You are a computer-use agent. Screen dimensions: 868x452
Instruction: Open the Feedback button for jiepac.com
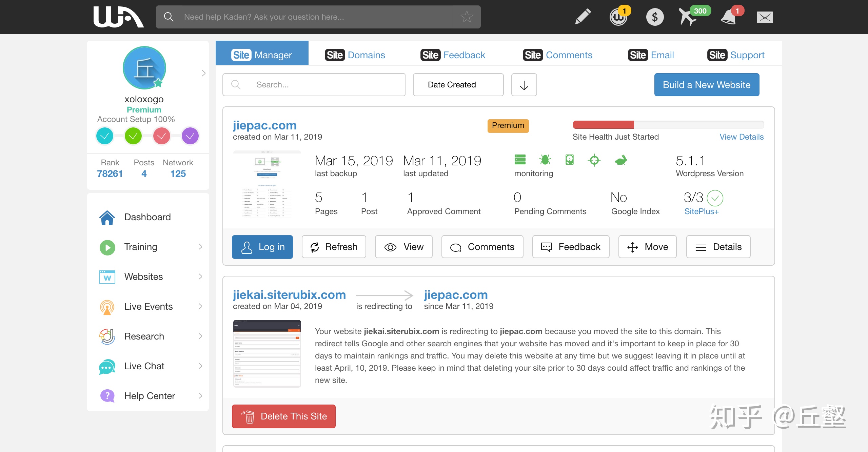click(x=571, y=247)
